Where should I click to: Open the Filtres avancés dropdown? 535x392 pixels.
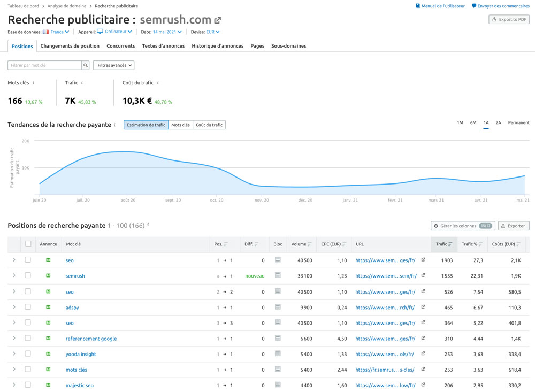[113, 65]
